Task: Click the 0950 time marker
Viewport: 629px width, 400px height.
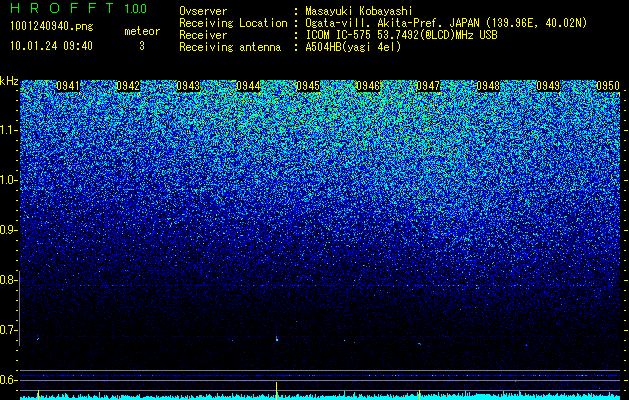Action: click(608, 86)
